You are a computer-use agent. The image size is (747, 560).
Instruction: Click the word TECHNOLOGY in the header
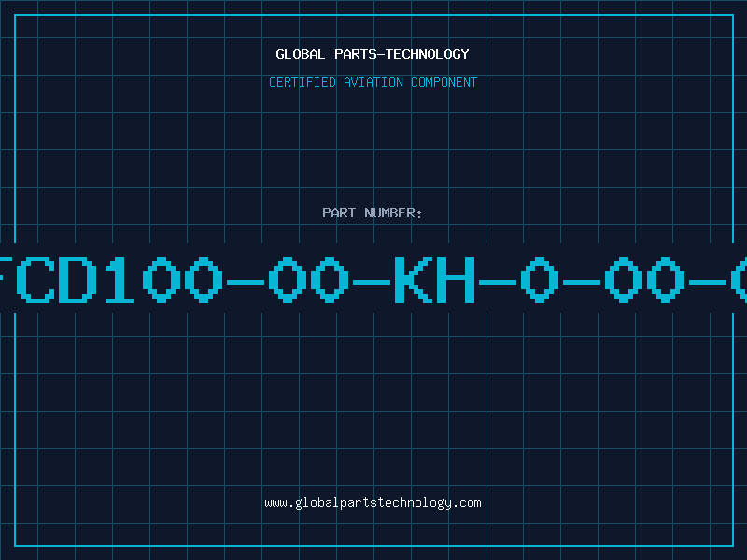click(x=428, y=54)
